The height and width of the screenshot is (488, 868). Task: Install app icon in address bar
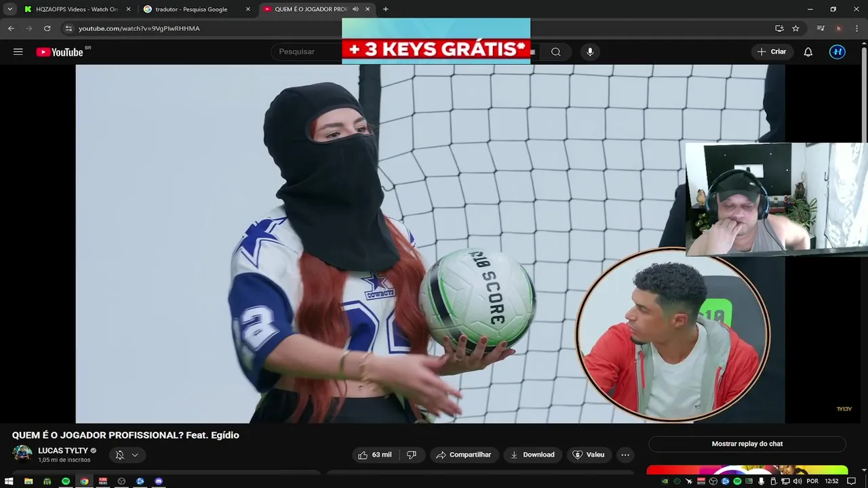[x=779, y=28]
